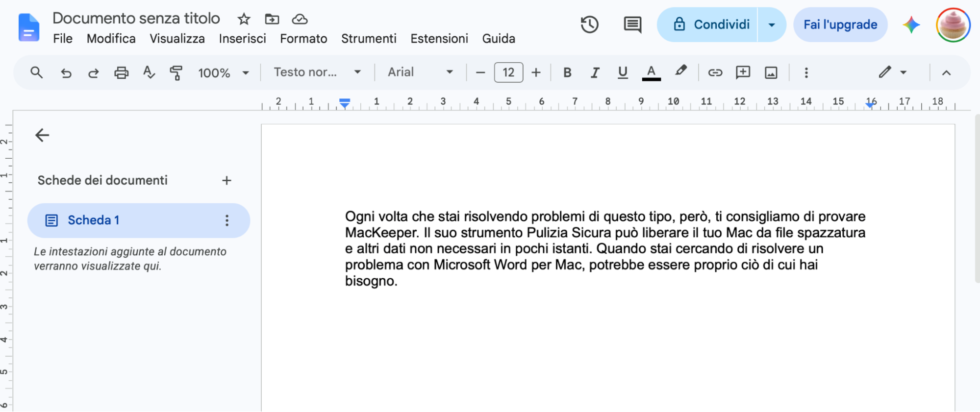The width and height of the screenshot is (980, 412).
Task: Click the search magnifier in toolbar
Action: (x=36, y=73)
